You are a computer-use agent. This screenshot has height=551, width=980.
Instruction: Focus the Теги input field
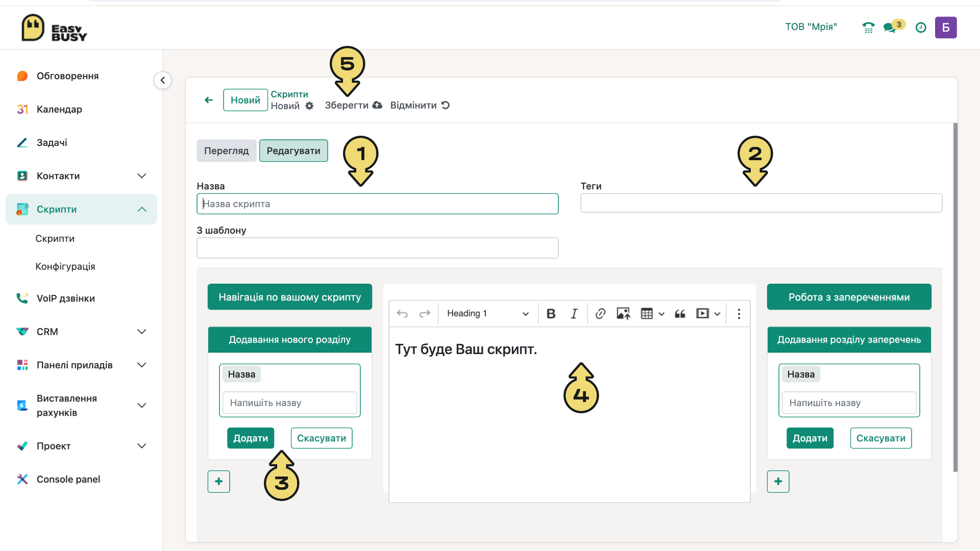point(762,203)
